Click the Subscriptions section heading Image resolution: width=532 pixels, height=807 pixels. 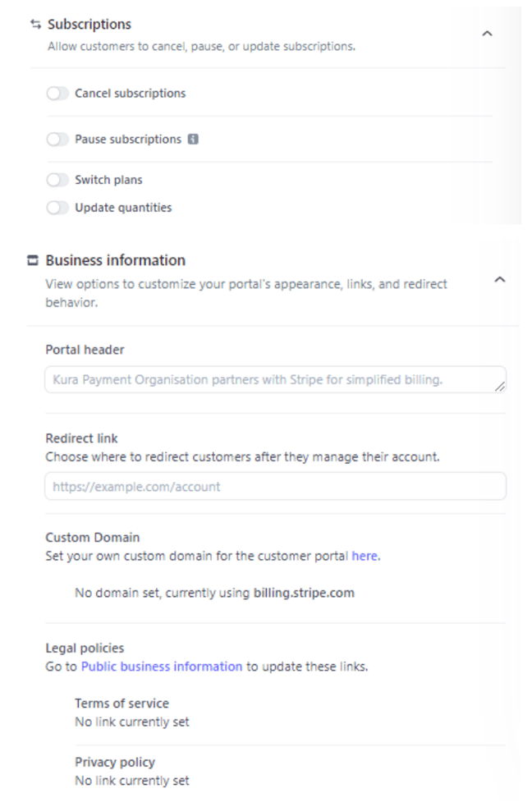(89, 24)
